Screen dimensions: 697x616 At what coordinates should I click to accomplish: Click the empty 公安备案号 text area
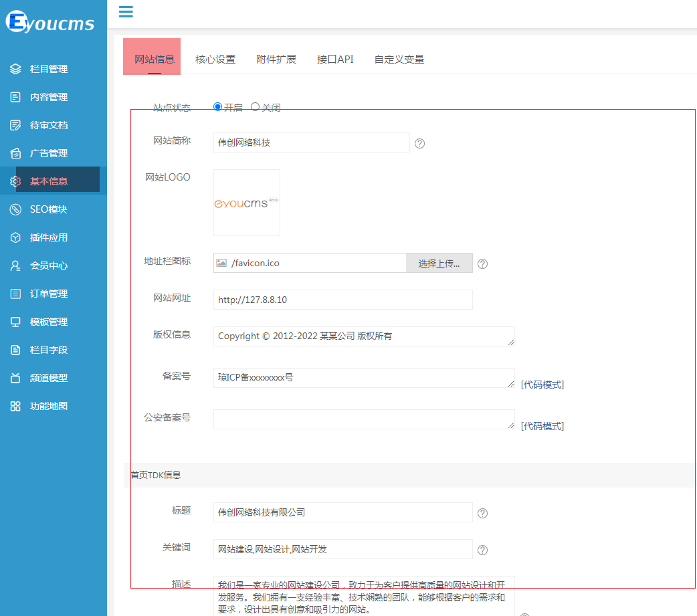(364, 419)
